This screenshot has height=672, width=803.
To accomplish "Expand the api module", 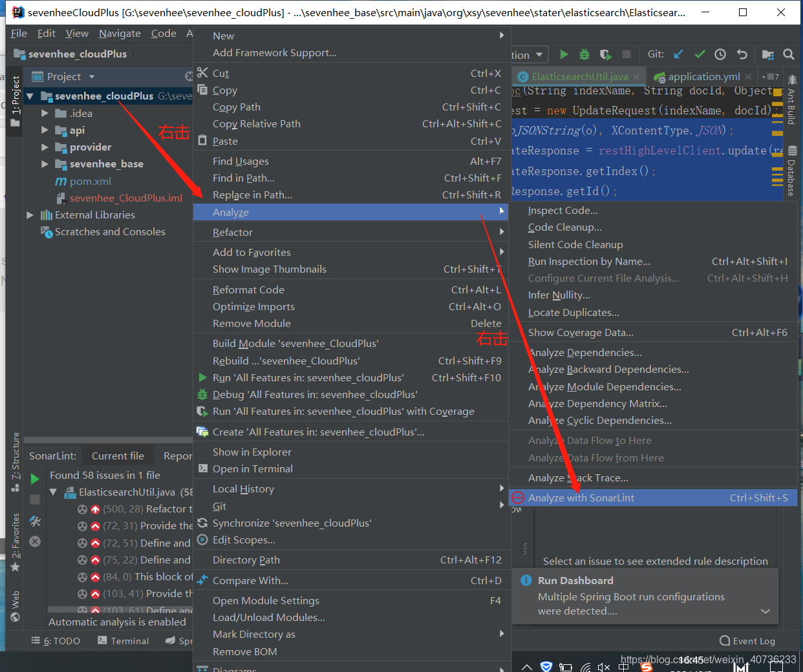I will point(45,130).
